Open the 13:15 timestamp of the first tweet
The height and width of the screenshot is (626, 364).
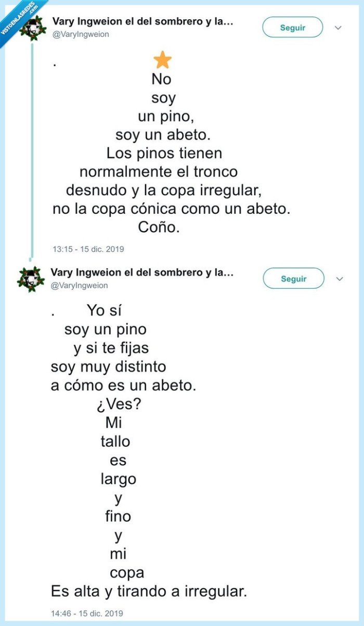point(88,249)
